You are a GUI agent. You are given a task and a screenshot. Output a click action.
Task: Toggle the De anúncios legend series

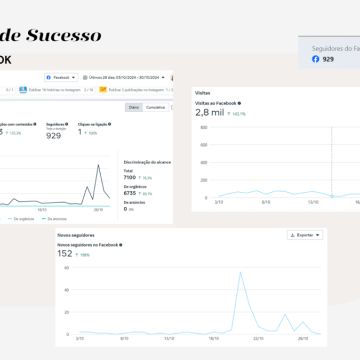[x=54, y=219]
